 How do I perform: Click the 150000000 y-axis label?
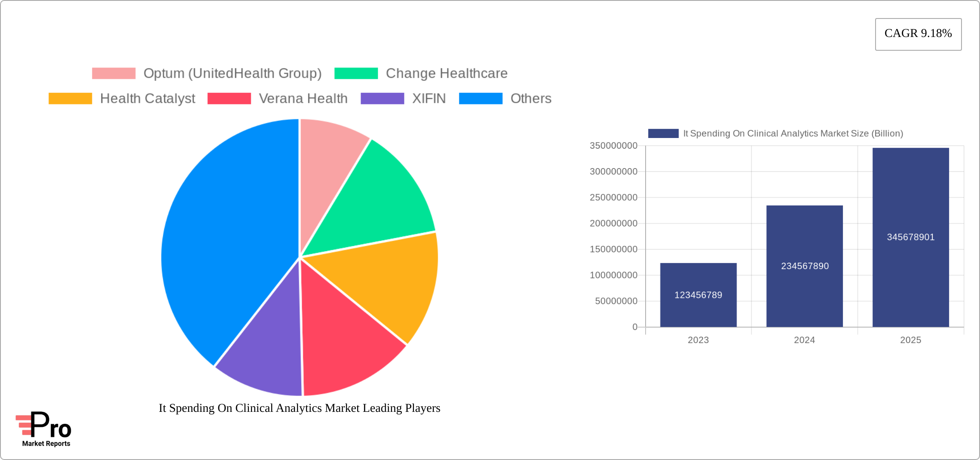point(613,249)
